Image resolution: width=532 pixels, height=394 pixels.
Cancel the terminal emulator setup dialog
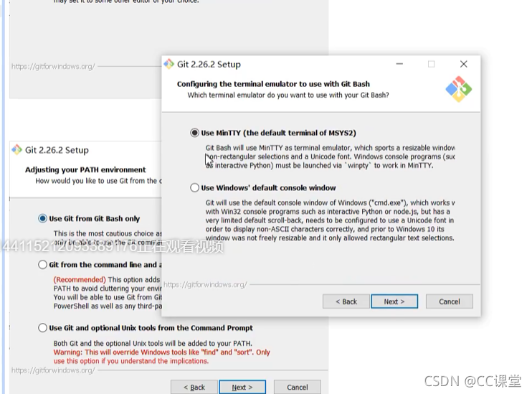[x=450, y=301]
